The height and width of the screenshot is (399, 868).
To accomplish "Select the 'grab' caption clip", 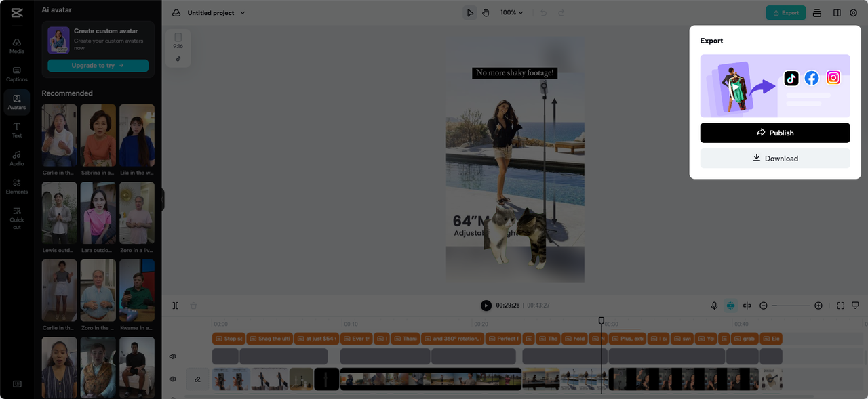I will point(745,339).
